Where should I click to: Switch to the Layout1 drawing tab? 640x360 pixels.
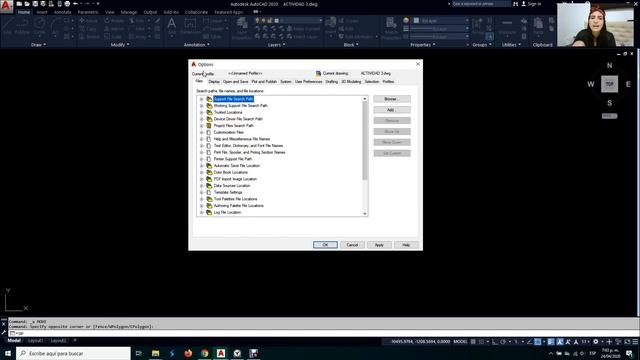(x=35, y=340)
